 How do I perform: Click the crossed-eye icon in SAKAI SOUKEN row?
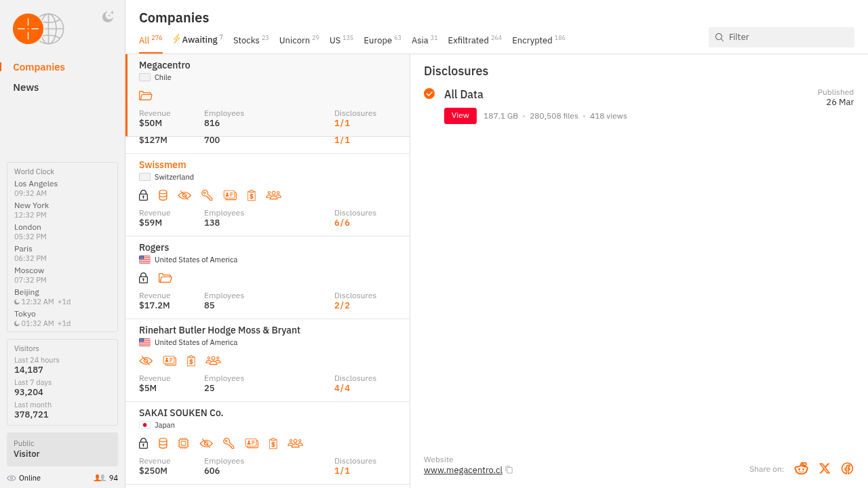point(206,443)
